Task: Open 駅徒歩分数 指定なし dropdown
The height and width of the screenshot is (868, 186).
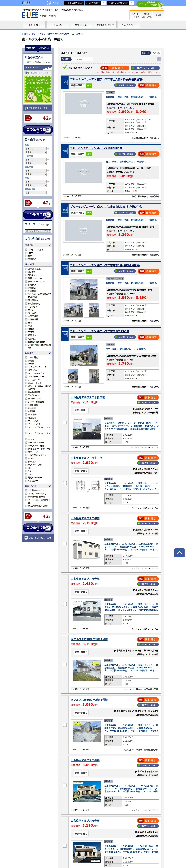Action: pos(36,193)
